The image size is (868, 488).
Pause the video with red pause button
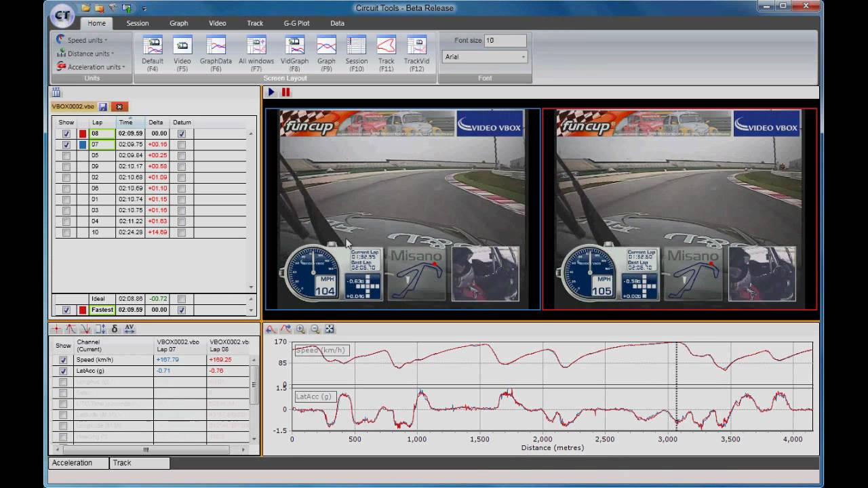click(x=286, y=92)
